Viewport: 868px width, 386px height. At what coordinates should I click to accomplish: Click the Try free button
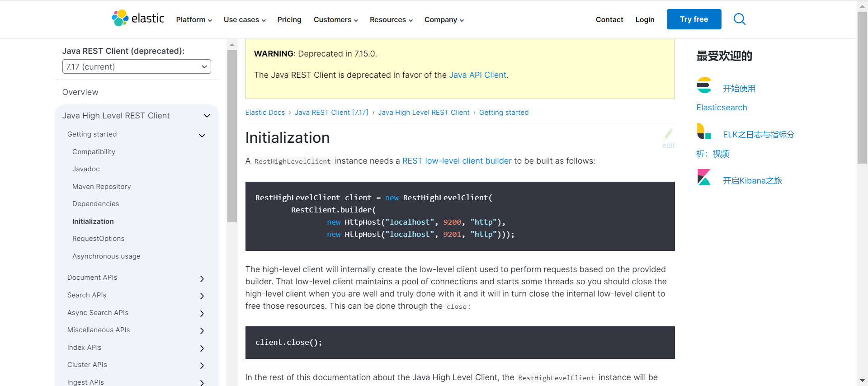click(x=693, y=19)
